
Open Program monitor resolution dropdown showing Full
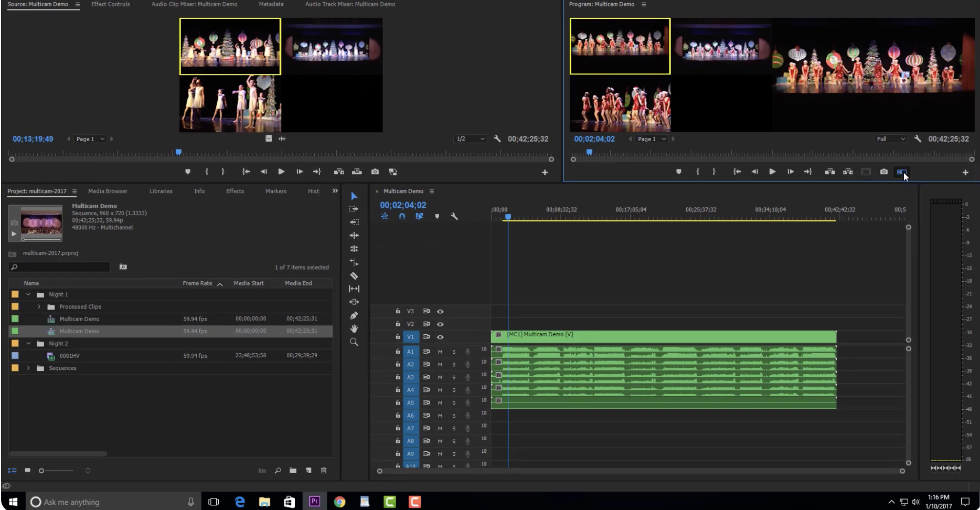point(891,139)
